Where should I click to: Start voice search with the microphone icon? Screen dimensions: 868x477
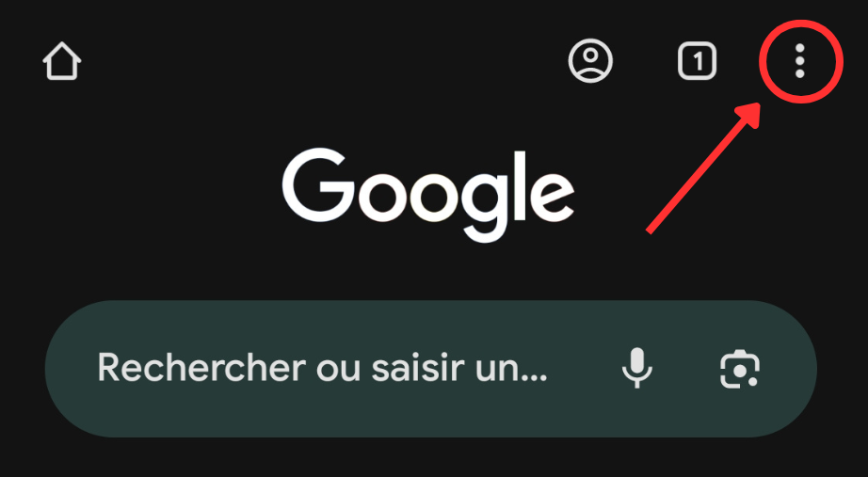click(637, 368)
